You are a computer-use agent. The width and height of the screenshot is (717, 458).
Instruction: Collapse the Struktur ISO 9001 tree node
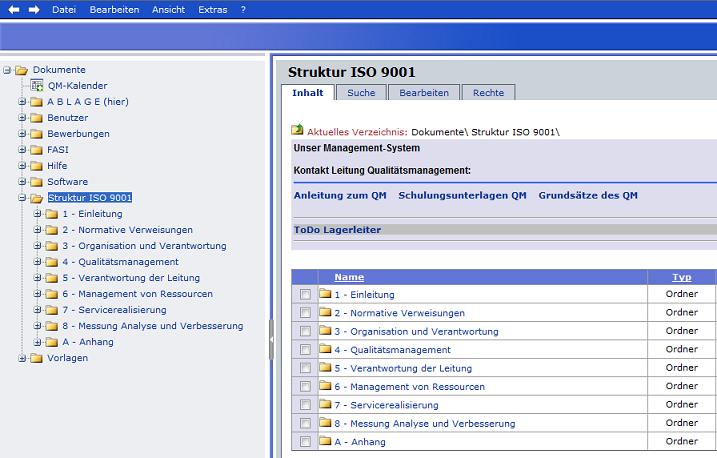point(22,198)
